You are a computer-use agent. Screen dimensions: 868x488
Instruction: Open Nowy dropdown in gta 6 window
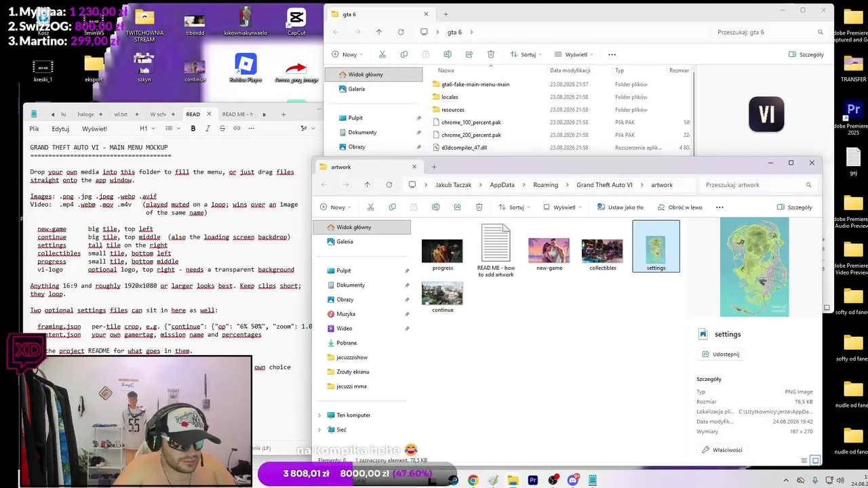(347, 54)
